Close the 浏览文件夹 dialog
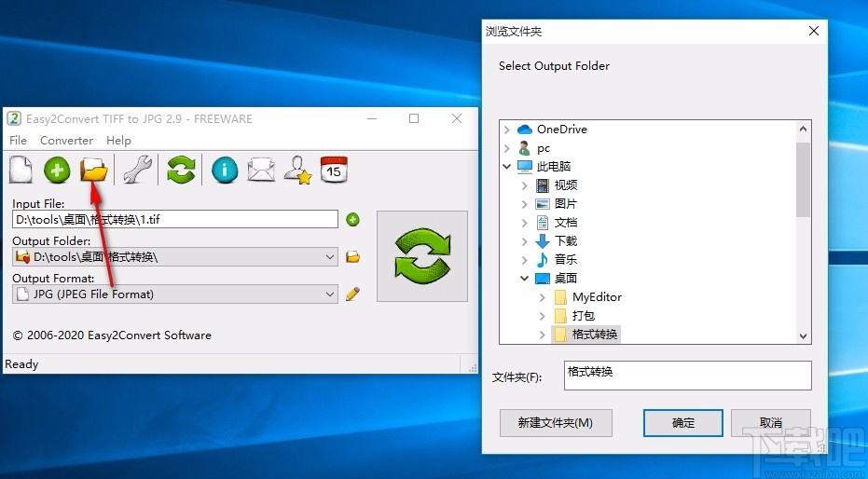The height and width of the screenshot is (479, 868). [x=814, y=31]
